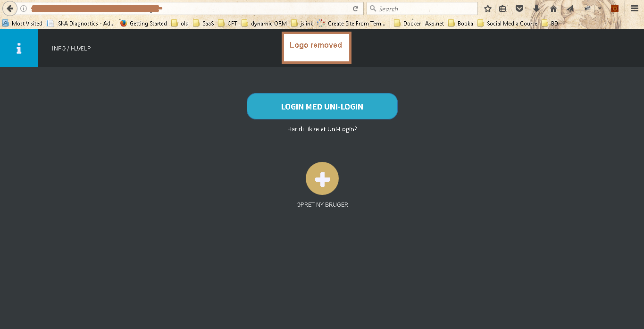Go to the home page icon
The image size is (644, 329).
(x=553, y=8)
